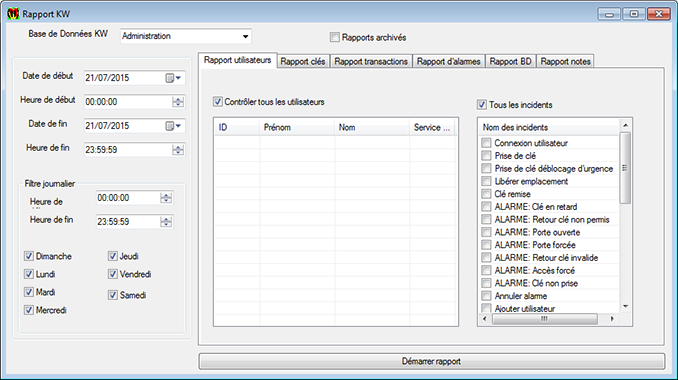The width and height of the screenshot is (678, 380).
Task: Toggle the Lundi checkbox
Action: (29, 274)
